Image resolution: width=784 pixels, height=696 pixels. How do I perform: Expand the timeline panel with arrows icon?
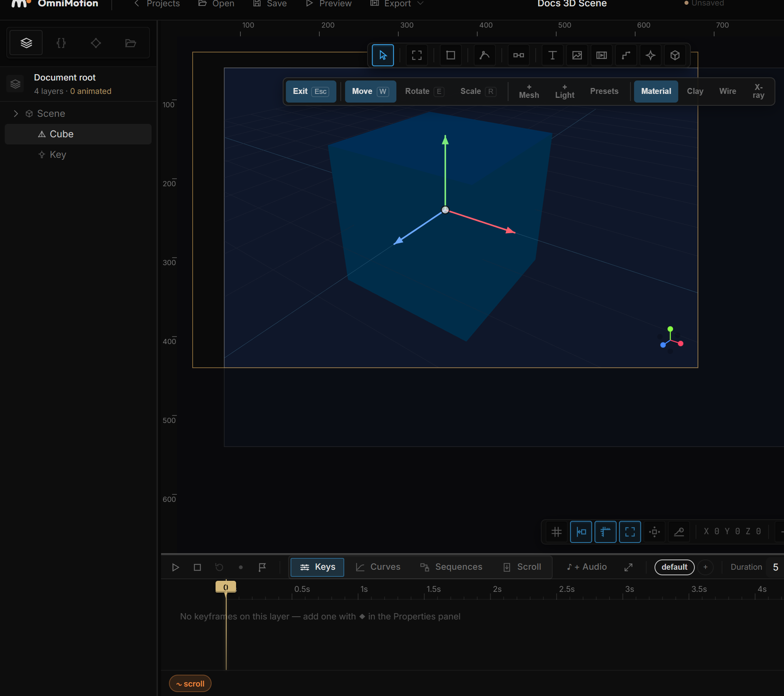[628, 567]
